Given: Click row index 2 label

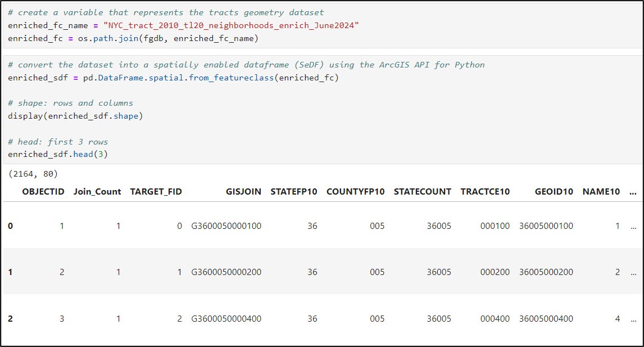Looking at the screenshot, I should tap(11, 319).
